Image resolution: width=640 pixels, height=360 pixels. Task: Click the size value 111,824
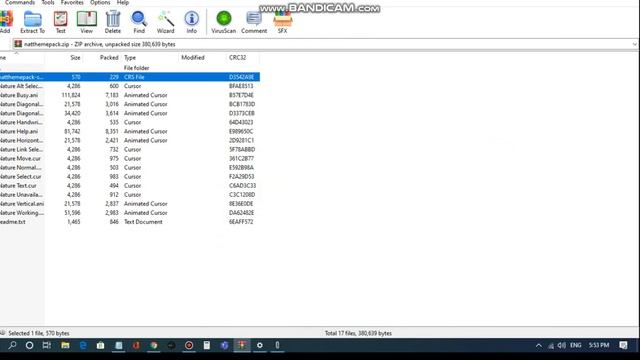[71, 95]
